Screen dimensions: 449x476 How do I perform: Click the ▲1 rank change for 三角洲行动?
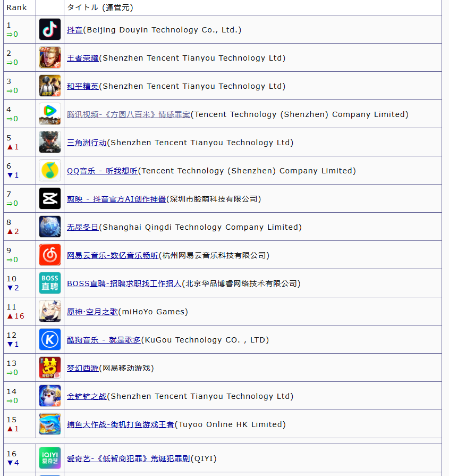(13, 147)
